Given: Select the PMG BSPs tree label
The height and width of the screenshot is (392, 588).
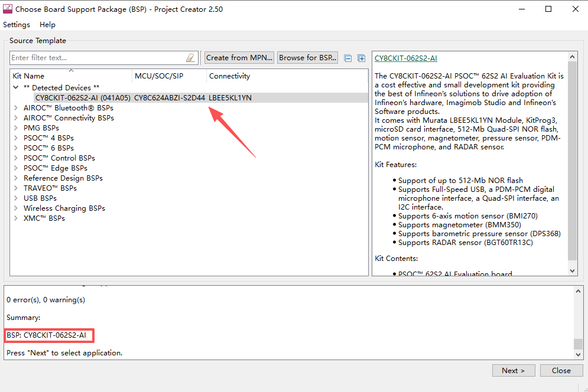Looking at the screenshot, I should click(41, 128).
